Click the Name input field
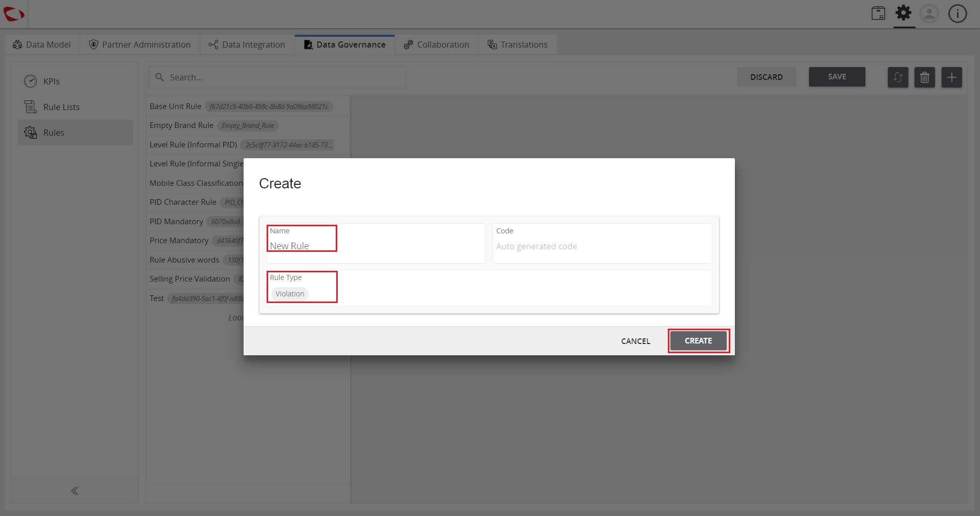The width and height of the screenshot is (980, 516). (376, 244)
